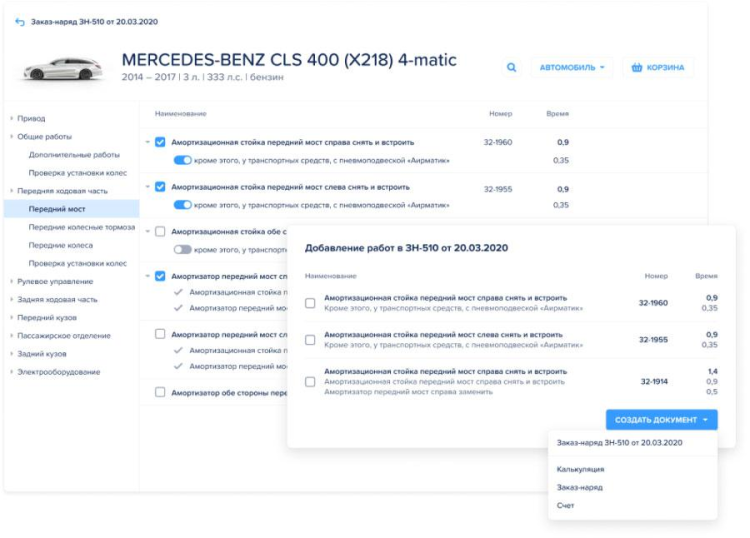
Task: Check the 32-1914 work in the dialog
Action: 310,381
